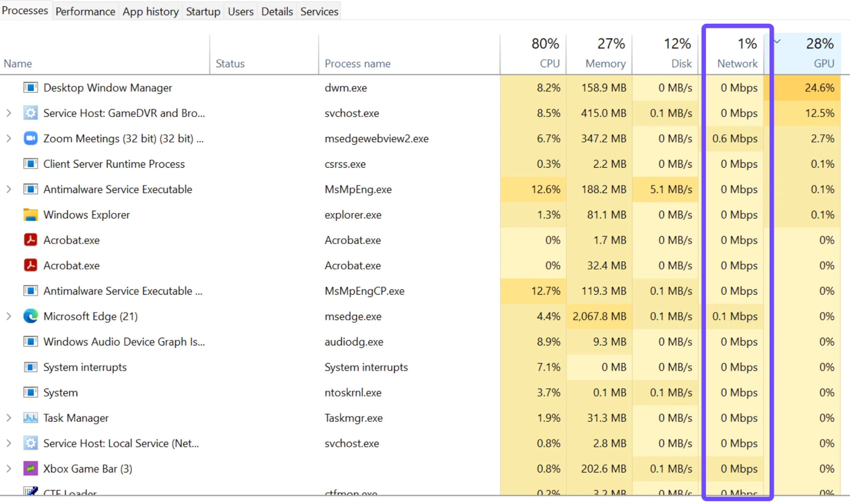Click the "5.1 MB/s" disk value
Image resolution: width=850 pixels, height=504 pixels.
pyautogui.click(x=671, y=189)
